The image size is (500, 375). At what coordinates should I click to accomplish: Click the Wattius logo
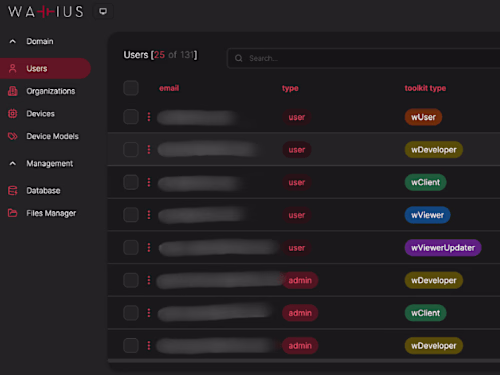[46, 12]
